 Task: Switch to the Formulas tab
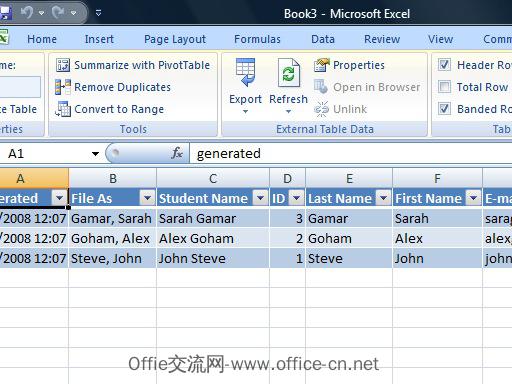coord(257,39)
